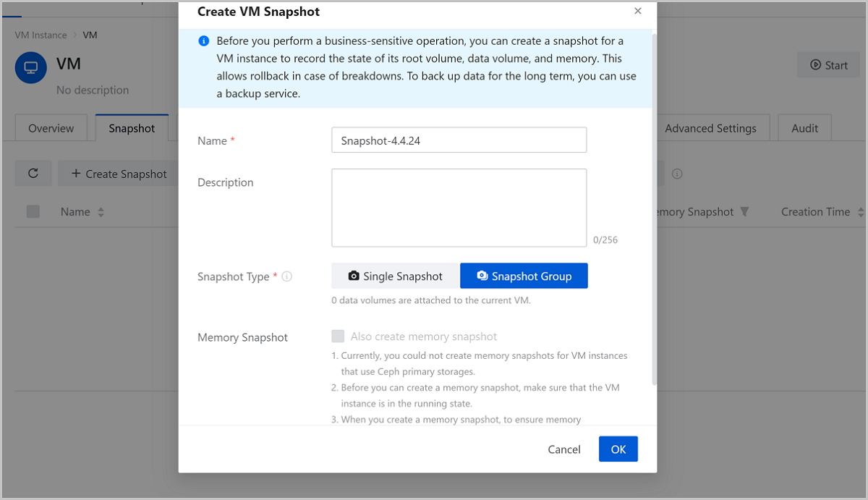Viewport: 868px width, 500px height.
Task: Click the Snapshot Type help icon
Action: (x=287, y=276)
